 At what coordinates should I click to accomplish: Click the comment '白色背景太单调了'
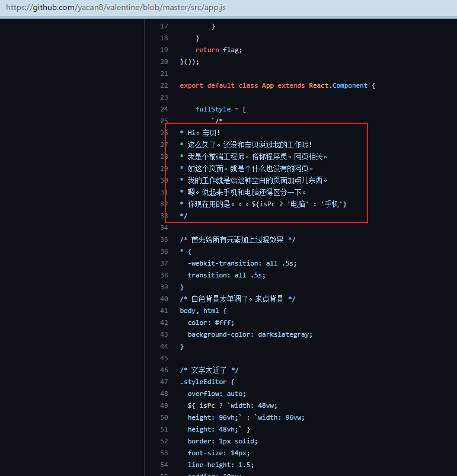[237, 299]
